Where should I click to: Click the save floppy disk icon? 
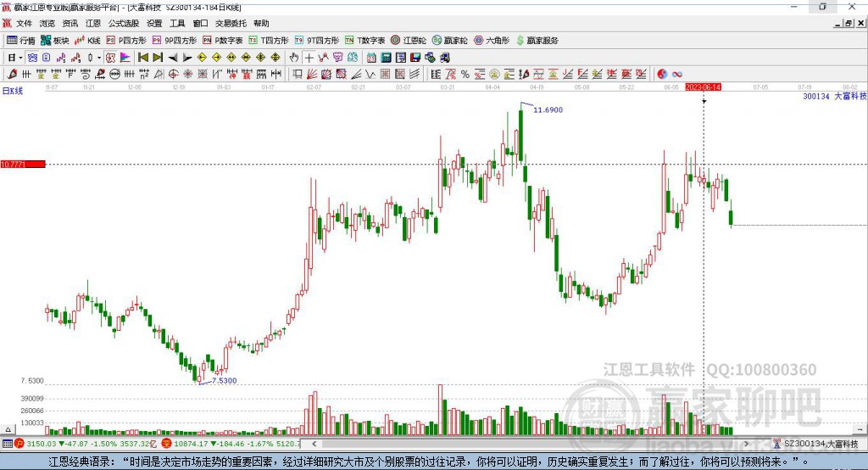tap(415, 57)
